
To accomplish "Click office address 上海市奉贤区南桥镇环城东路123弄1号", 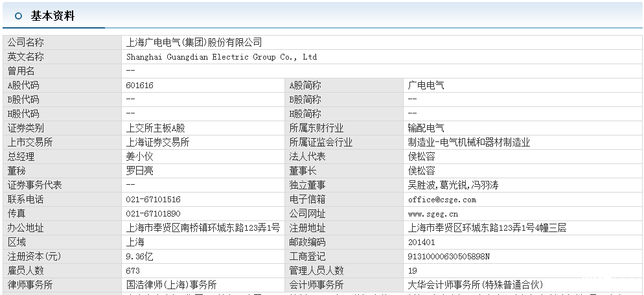I will [x=203, y=228].
